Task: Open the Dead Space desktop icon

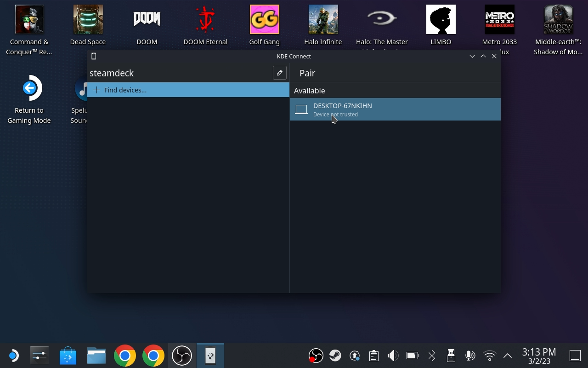Action: 88,26
